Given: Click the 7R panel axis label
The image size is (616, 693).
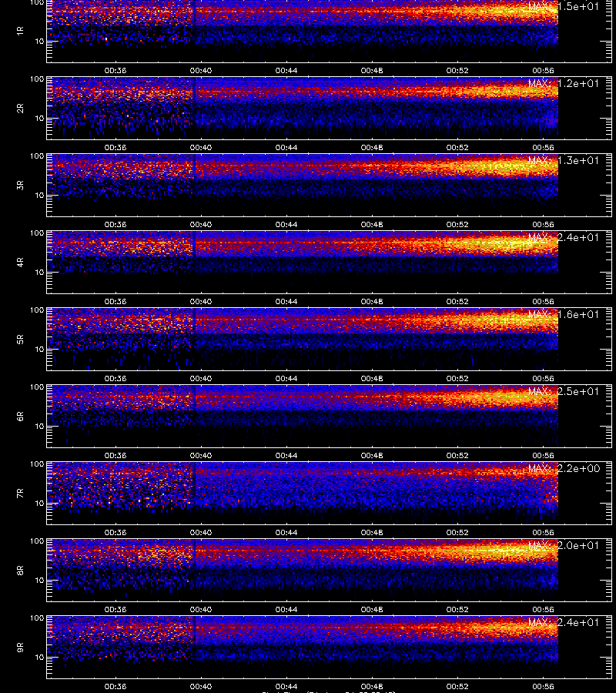Looking at the screenshot, I should click(x=20, y=494).
